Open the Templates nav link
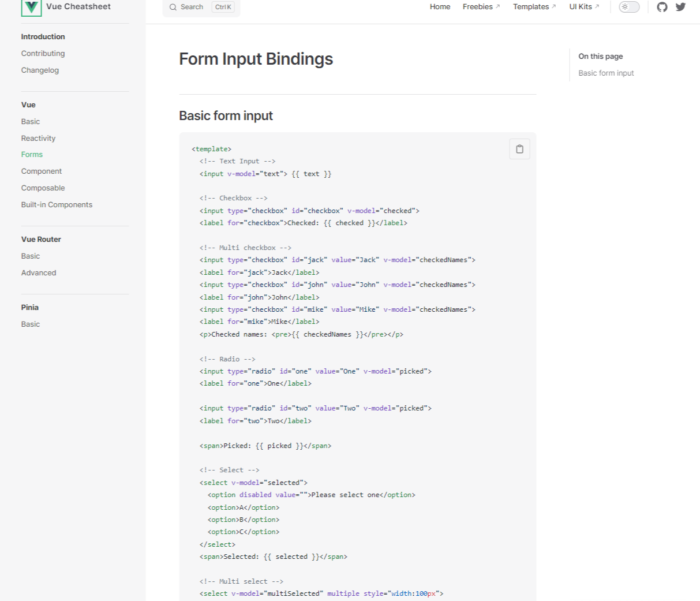This screenshot has height=601, width=700. [x=534, y=7]
